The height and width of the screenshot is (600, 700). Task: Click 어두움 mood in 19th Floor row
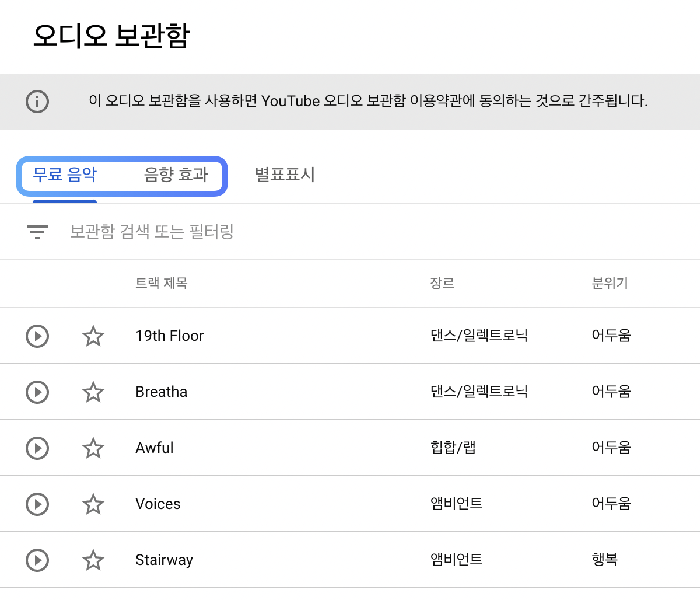point(611,336)
